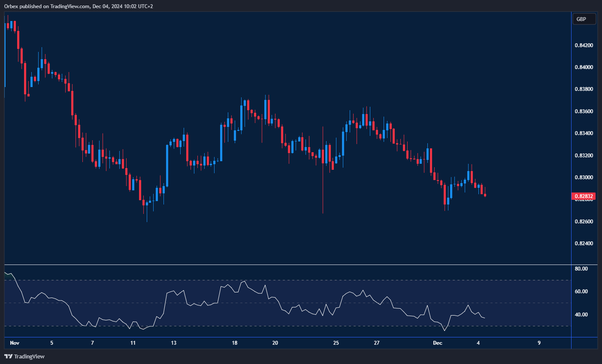Click the Dec marker on time axis

pyautogui.click(x=437, y=343)
